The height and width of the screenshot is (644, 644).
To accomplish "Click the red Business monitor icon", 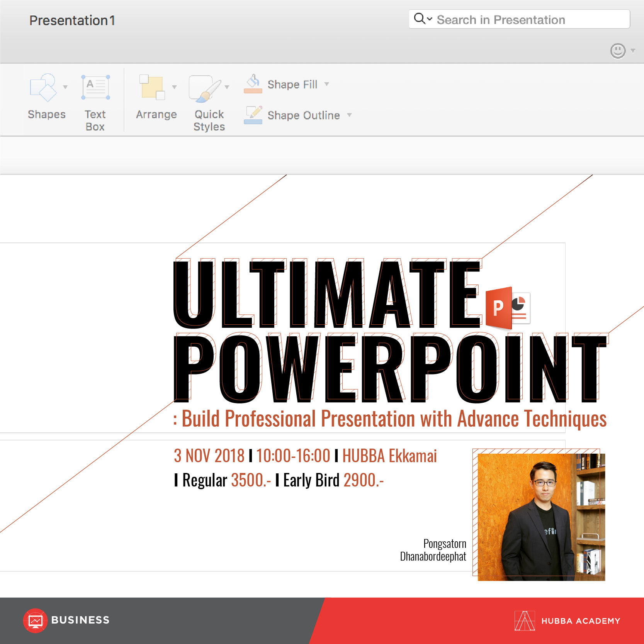I will point(35,621).
